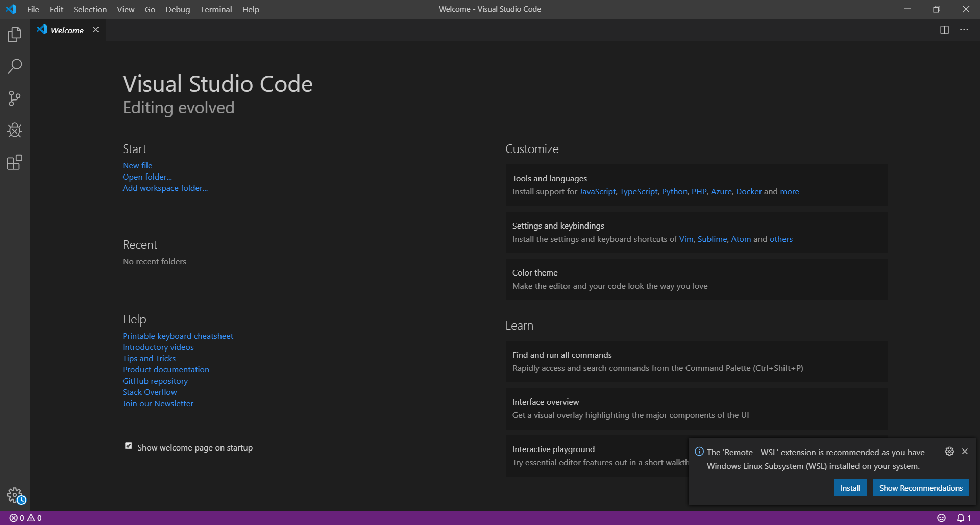The height and width of the screenshot is (525, 980).
Task: Open the Manage gear at bottom left
Action: [x=15, y=494]
